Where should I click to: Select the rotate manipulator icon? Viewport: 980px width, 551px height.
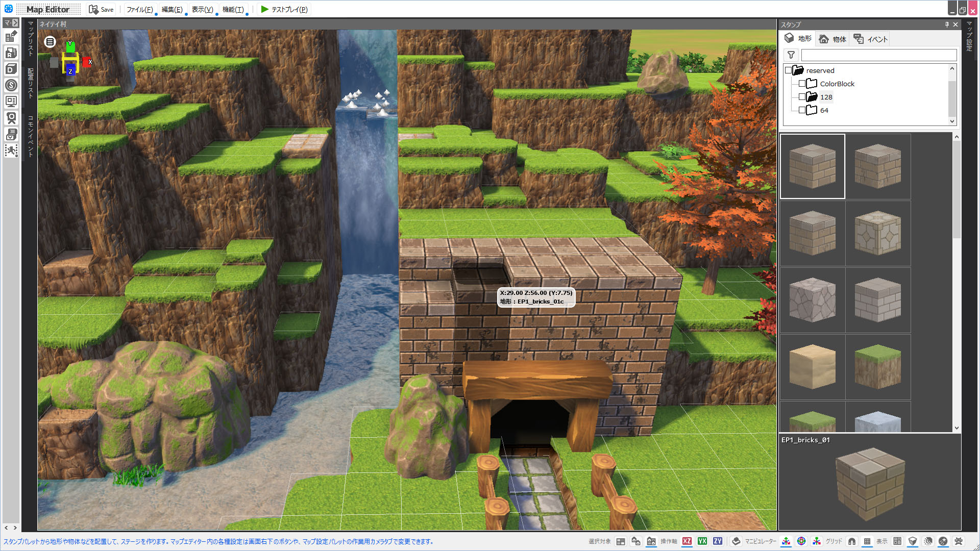coord(801,541)
